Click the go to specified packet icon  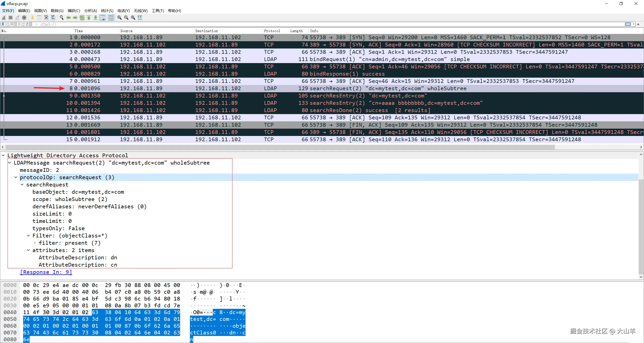82,18
